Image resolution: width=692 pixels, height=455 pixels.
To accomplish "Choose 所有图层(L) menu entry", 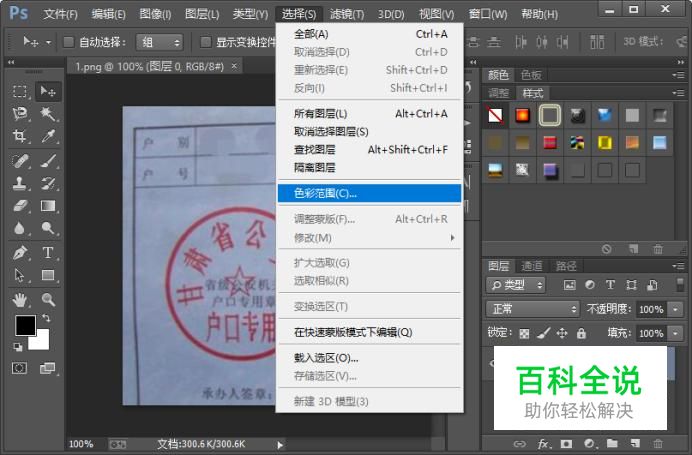I will click(369, 114).
